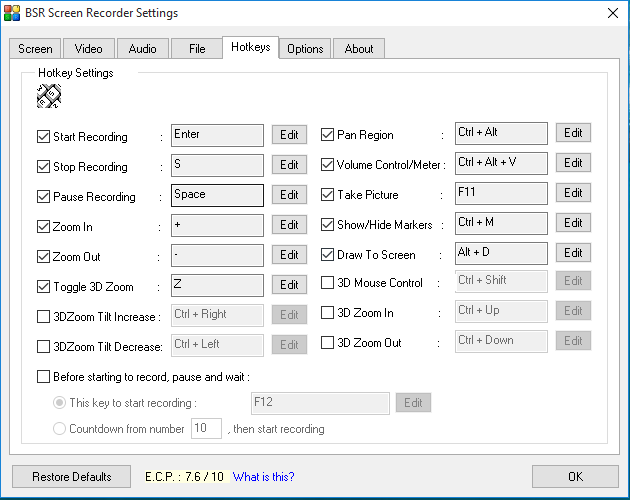
Task: Uncheck the Pan Region checkbox
Action: tap(327, 135)
